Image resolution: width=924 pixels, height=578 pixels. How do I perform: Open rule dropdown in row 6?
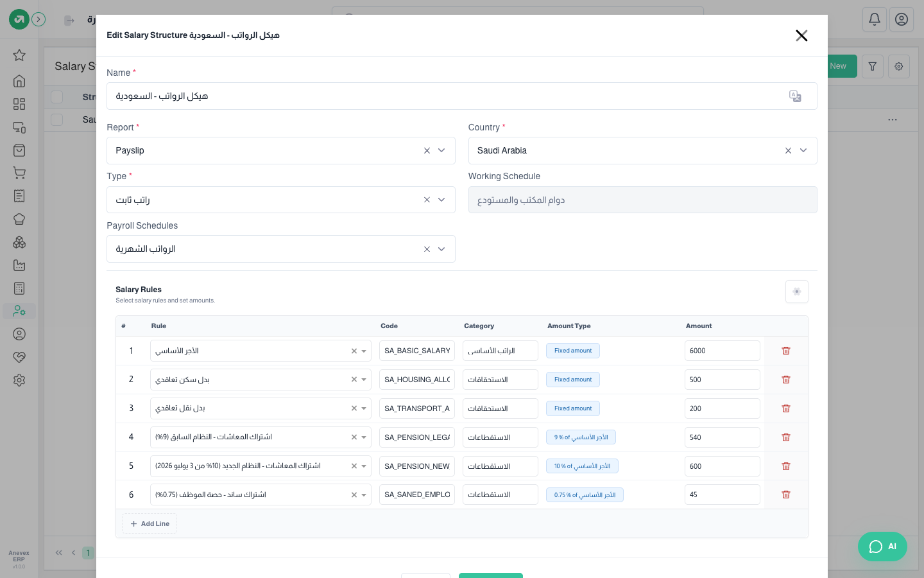(x=364, y=495)
